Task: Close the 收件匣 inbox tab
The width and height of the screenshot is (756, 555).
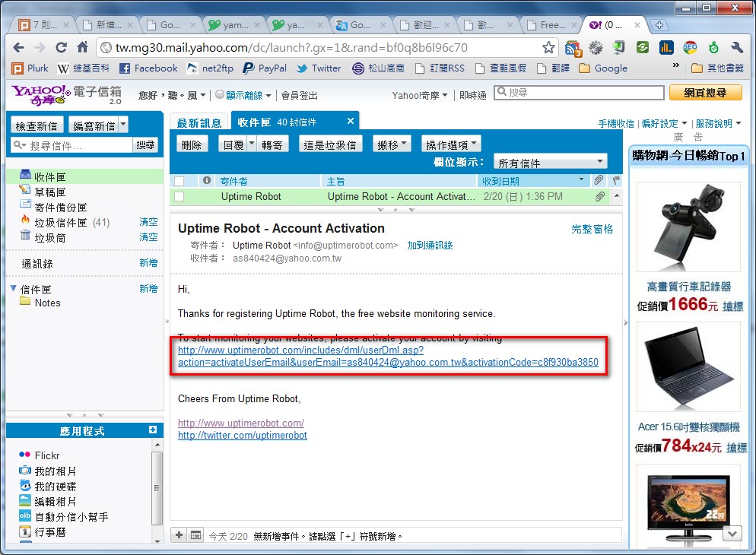Action: (x=351, y=122)
